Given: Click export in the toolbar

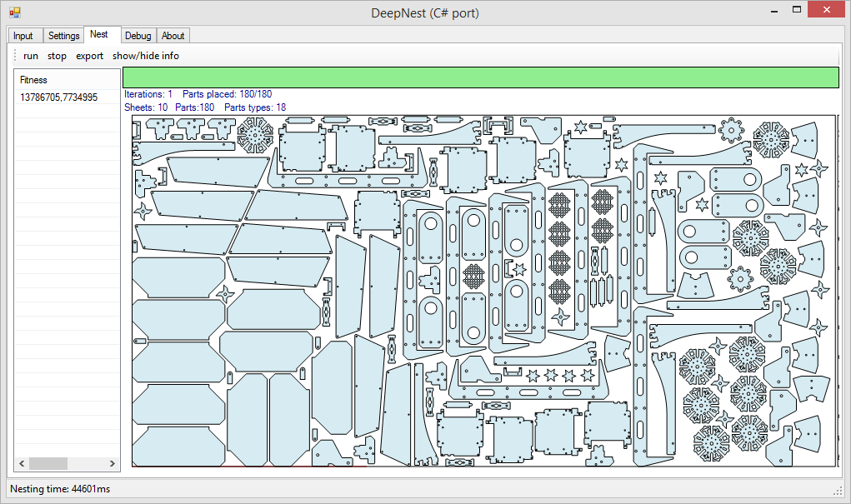Looking at the screenshot, I should 89,56.
